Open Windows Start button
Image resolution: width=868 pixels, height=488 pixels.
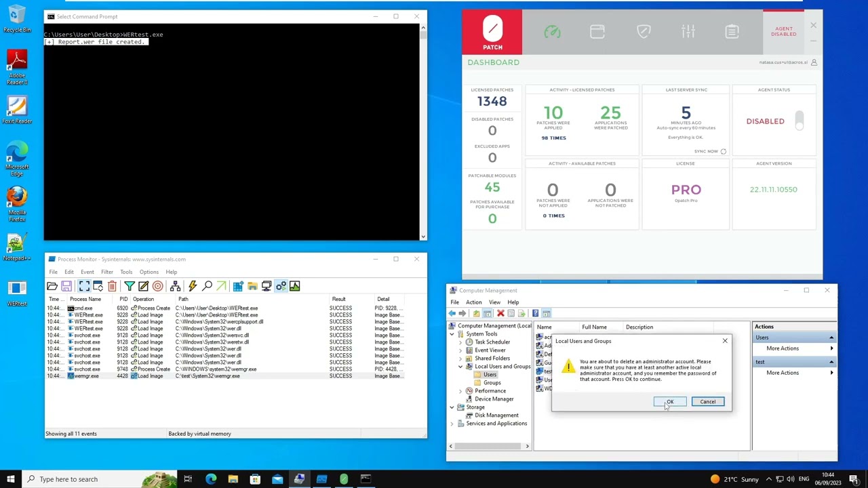tap(11, 479)
